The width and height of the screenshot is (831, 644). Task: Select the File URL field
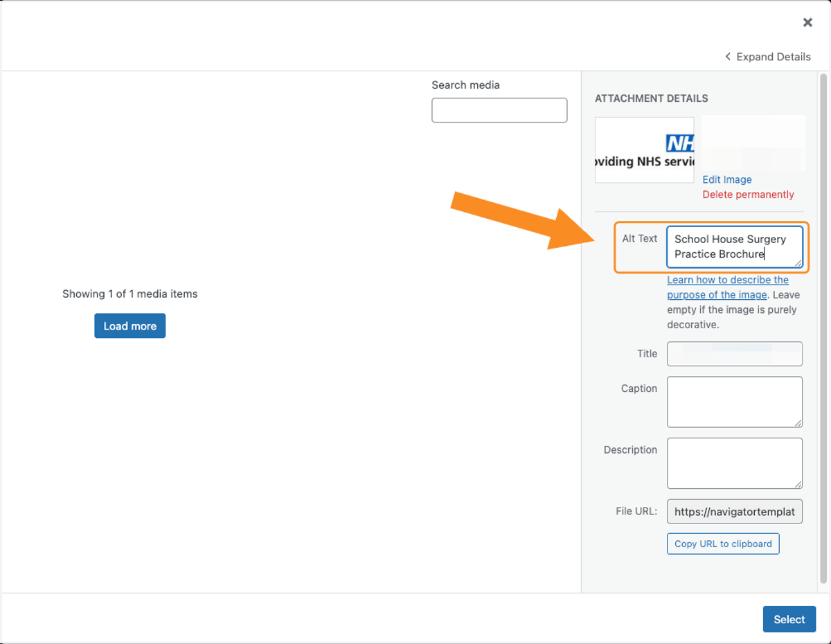click(x=735, y=512)
